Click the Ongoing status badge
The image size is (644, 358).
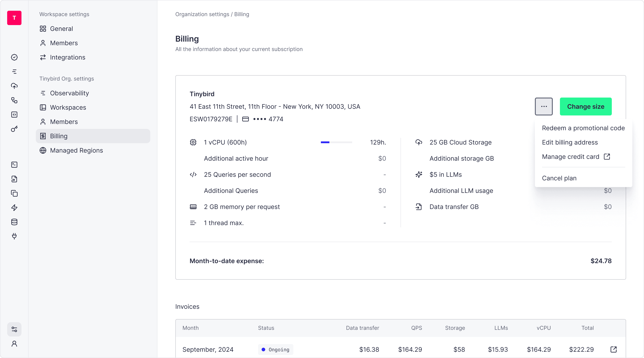[275, 349]
